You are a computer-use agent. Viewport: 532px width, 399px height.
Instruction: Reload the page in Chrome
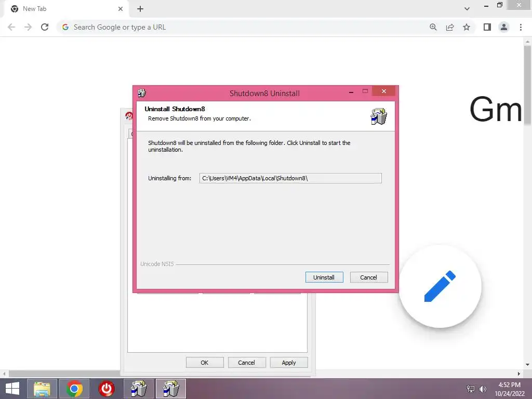coord(45,27)
